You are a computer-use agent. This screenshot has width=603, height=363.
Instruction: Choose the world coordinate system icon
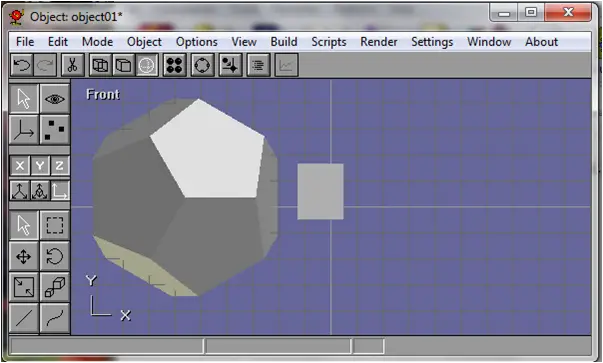click(x=20, y=190)
